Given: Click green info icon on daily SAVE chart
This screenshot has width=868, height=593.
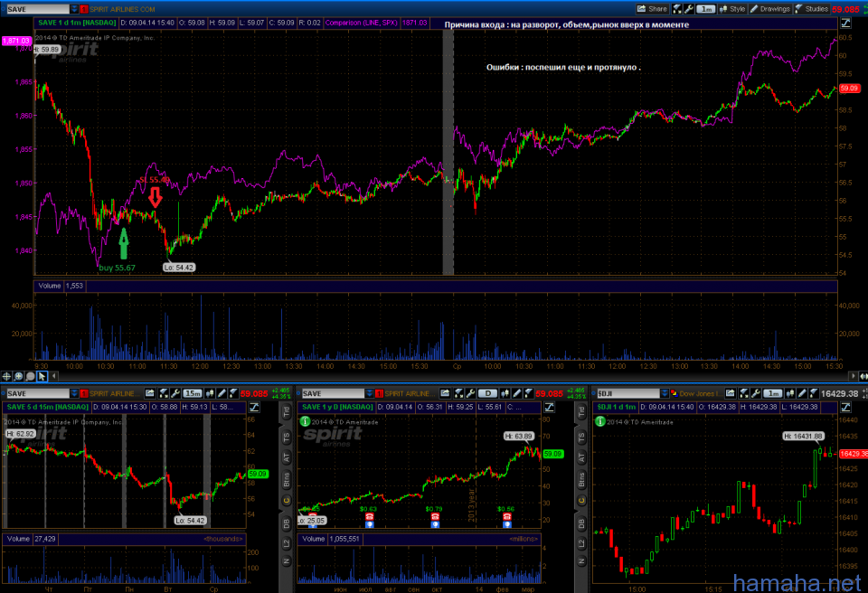Looking at the screenshot, I should pos(305,421).
